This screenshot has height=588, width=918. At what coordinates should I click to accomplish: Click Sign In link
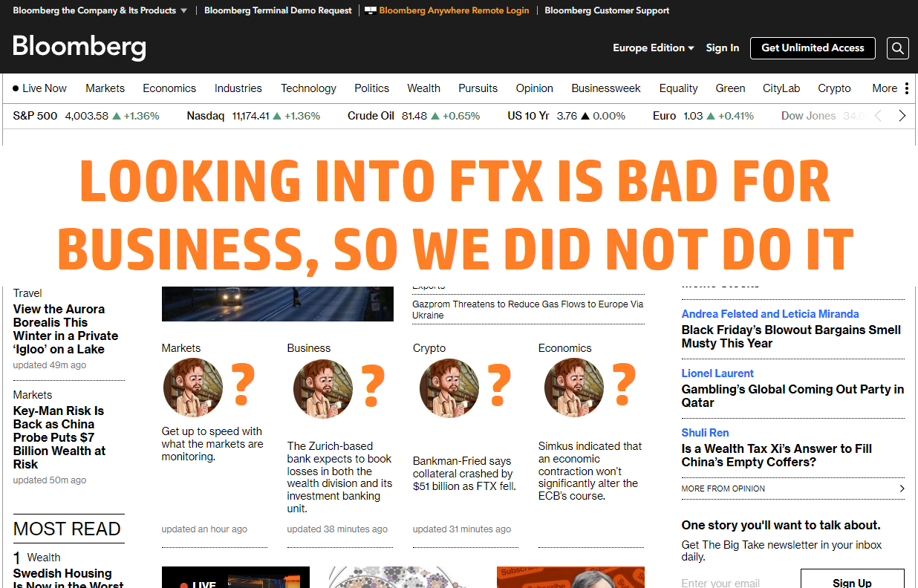[723, 48]
